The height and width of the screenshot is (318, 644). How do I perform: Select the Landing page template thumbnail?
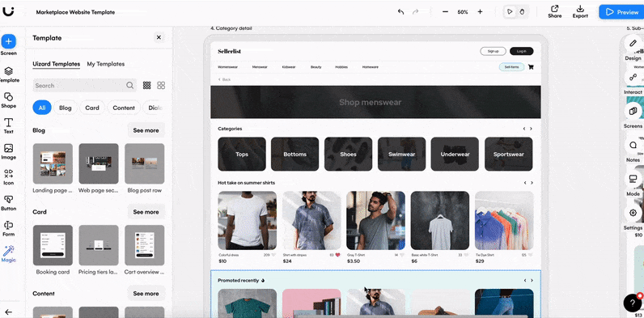(x=53, y=163)
